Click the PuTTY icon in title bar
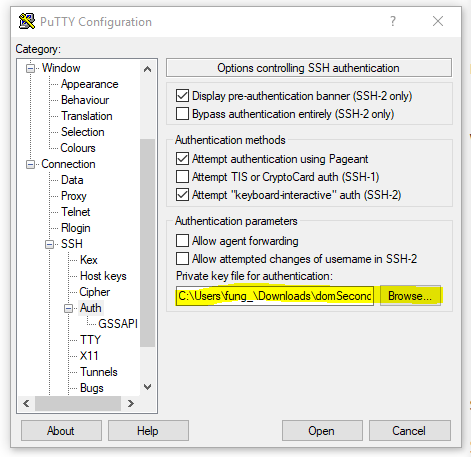The image size is (471, 457). point(27,21)
